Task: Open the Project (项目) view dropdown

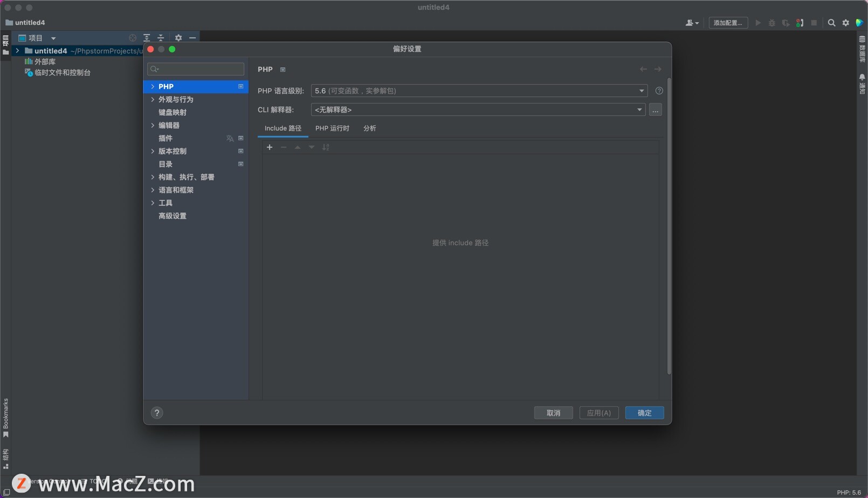Action: tap(37, 38)
